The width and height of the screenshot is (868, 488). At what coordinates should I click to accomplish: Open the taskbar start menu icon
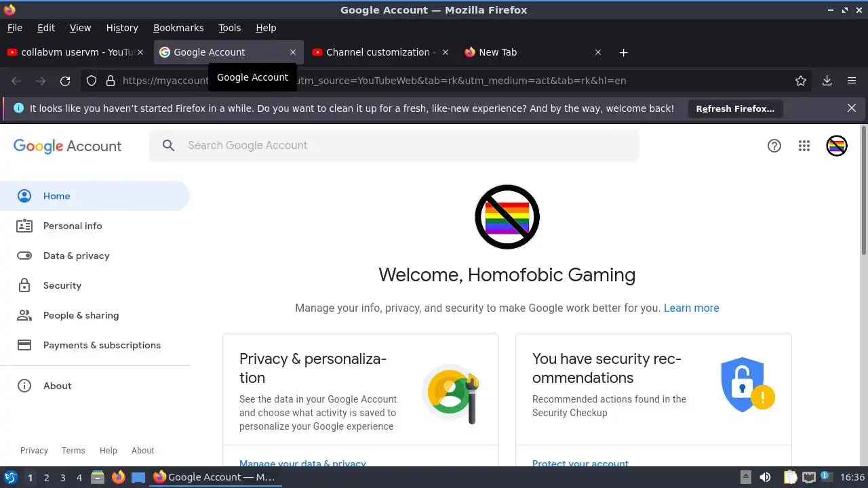point(10,477)
